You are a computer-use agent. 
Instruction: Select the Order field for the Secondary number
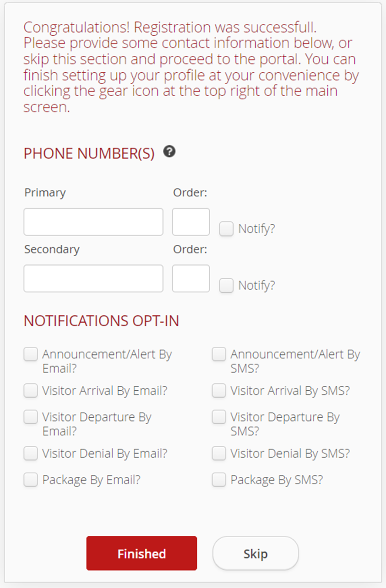[191, 278]
